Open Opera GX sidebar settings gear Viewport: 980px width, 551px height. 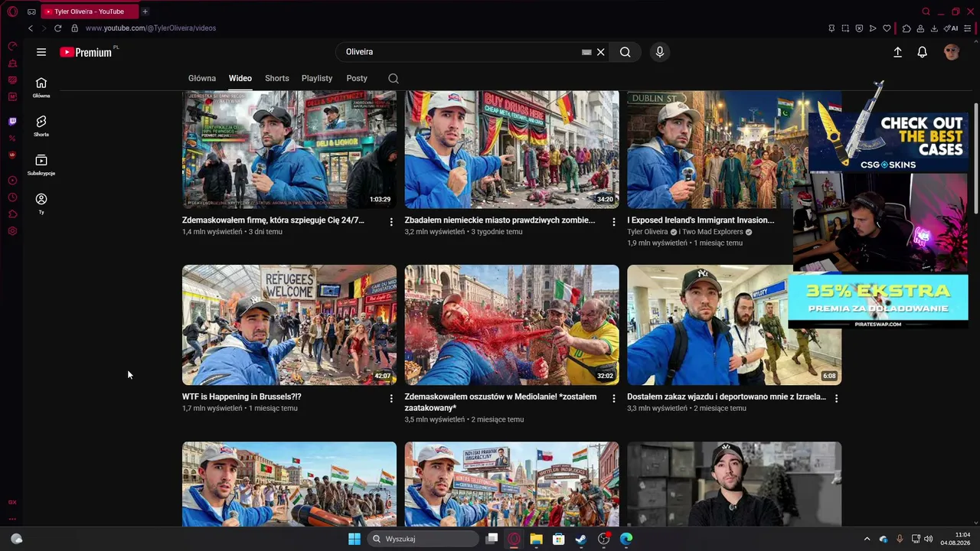(x=12, y=231)
